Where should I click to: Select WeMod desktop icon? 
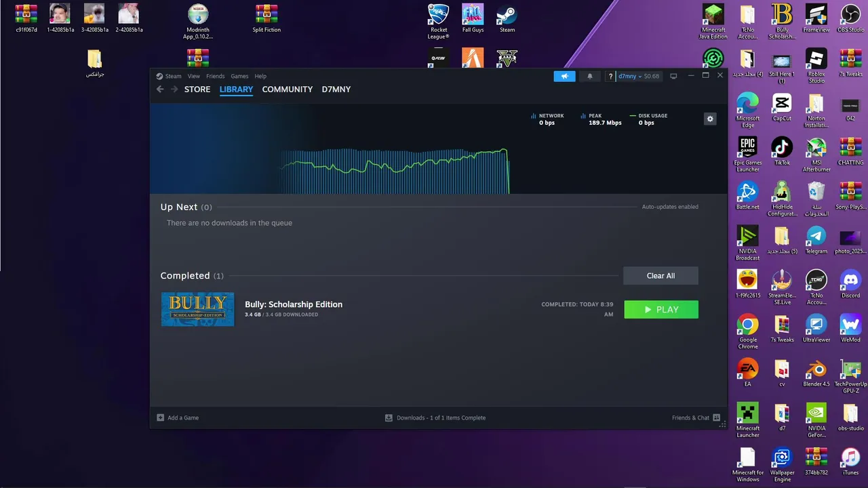coord(850,329)
